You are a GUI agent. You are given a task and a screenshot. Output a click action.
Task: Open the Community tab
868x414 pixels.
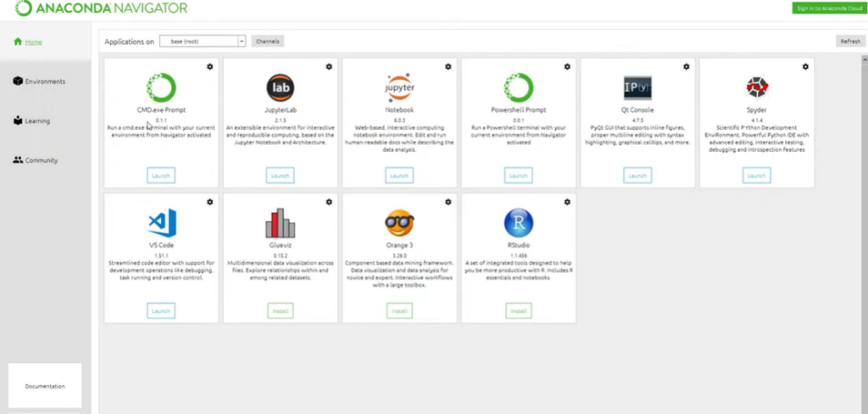coord(41,160)
